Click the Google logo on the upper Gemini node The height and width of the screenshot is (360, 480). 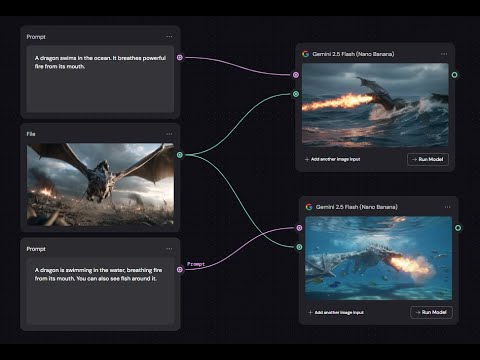[305, 54]
